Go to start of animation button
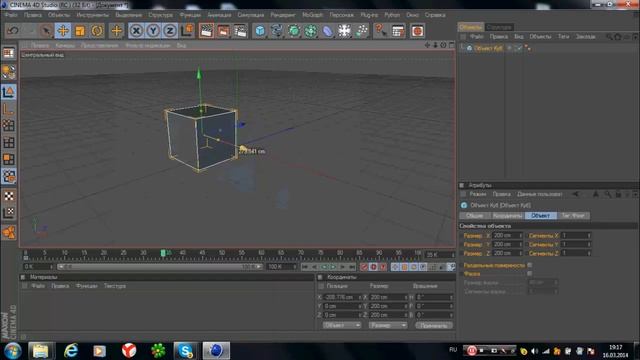The width and height of the screenshot is (640, 360). pyautogui.click(x=304, y=267)
